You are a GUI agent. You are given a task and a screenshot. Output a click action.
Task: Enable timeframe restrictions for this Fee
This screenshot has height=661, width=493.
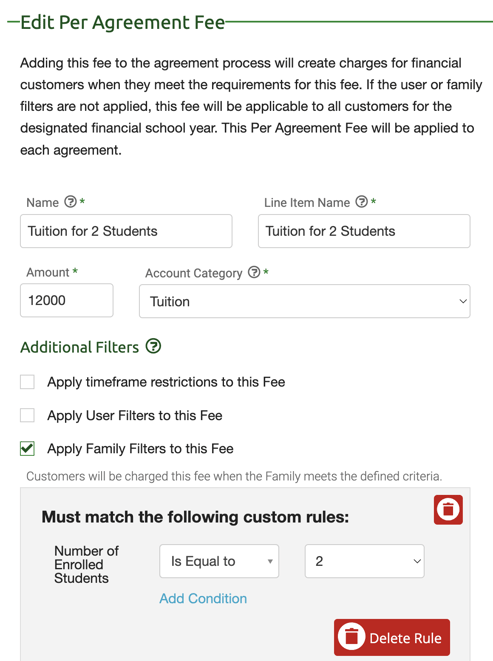[x=27, y=382]
